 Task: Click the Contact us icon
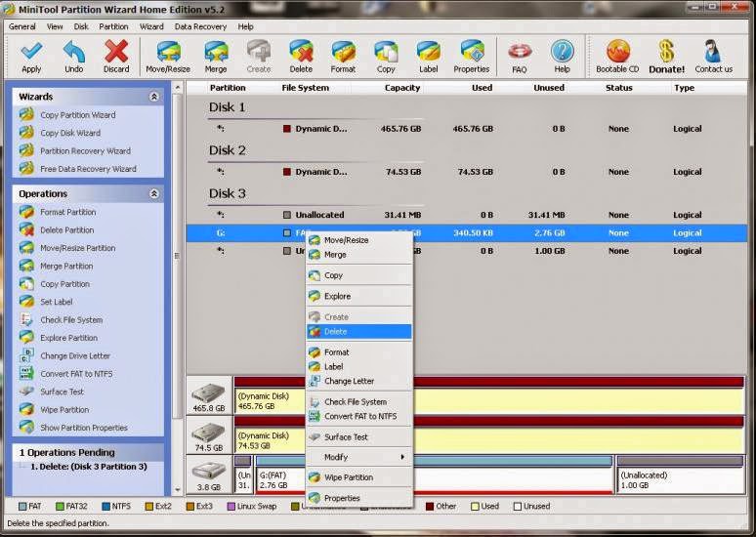click(x=713, y=52)
